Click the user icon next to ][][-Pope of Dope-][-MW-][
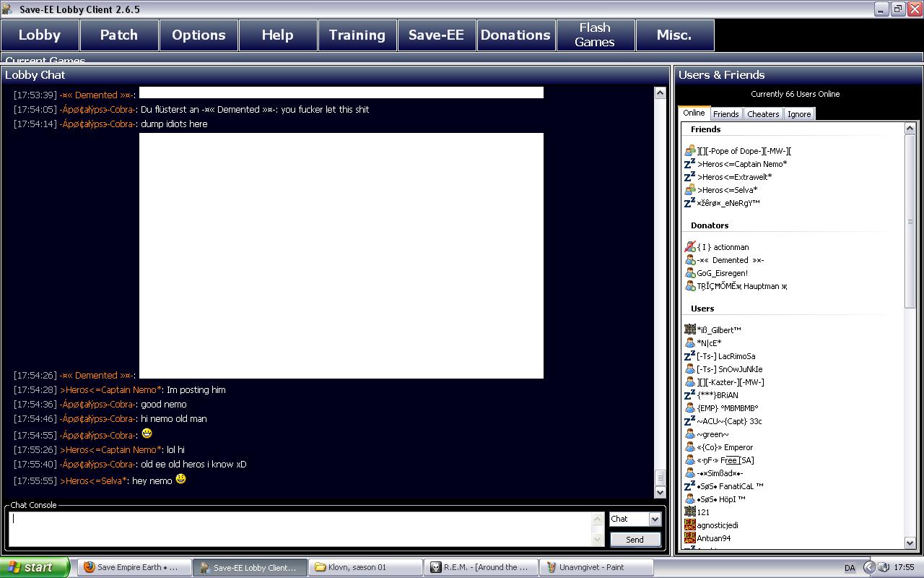 689,151
